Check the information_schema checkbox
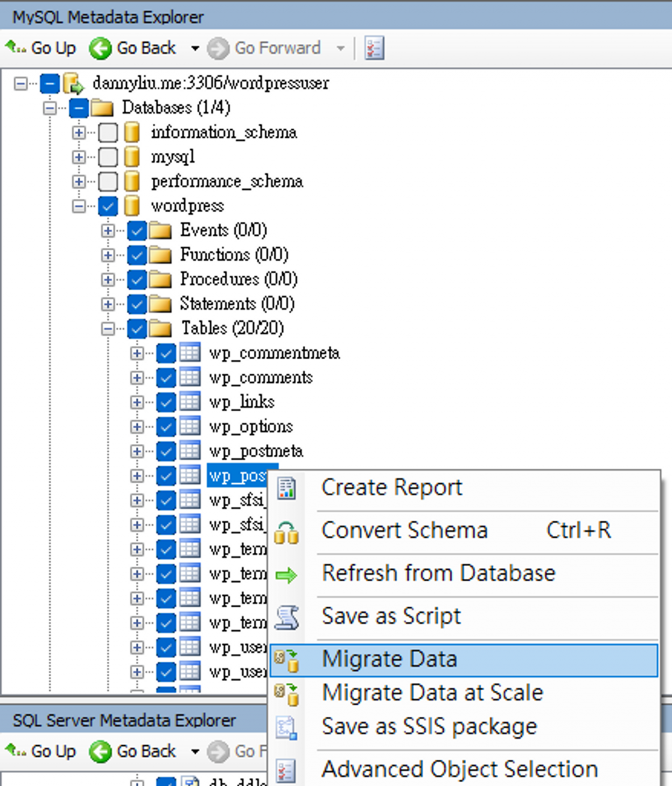 coord(108,133)
